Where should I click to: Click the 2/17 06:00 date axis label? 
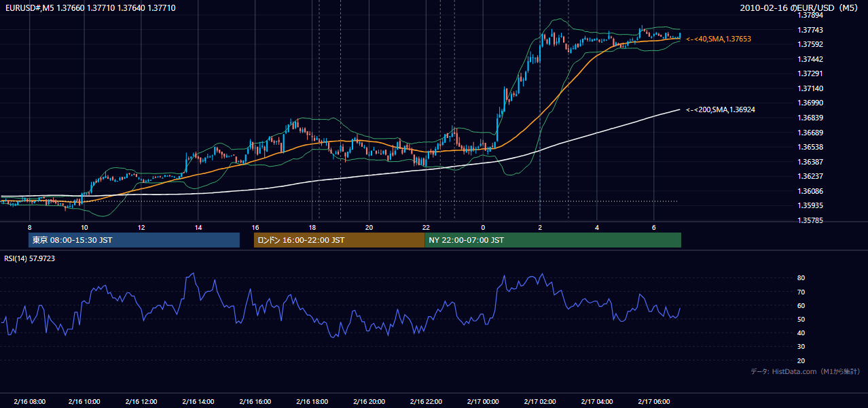pos(653,401)
